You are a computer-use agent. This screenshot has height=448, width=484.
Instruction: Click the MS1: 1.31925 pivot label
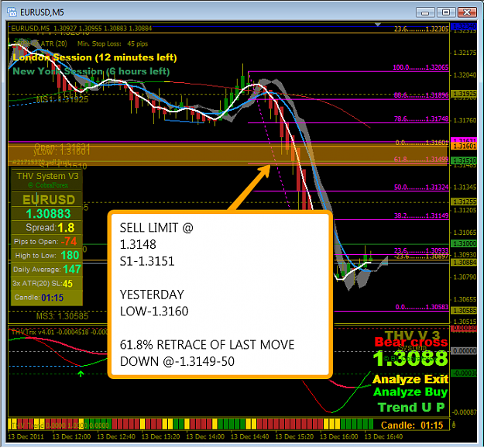tap(63, 99)
